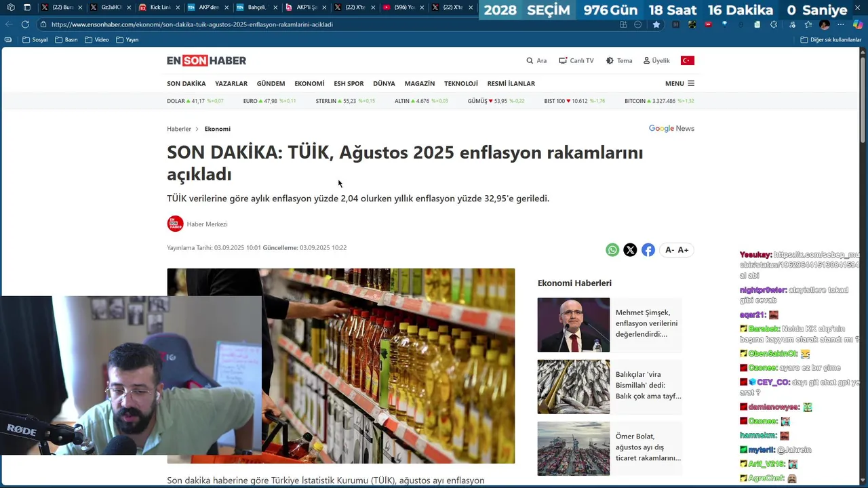Click the DOLAR 41,17 ticker entry
Image resolution: width=868 pixels, height=488 pixels.
coord(195,101)
